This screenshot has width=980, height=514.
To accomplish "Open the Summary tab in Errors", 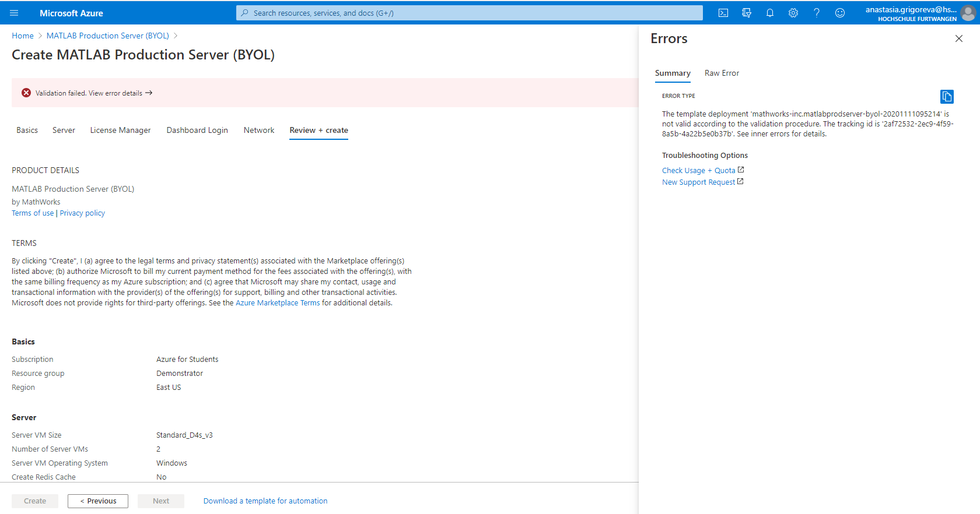I will click(673, 73).
